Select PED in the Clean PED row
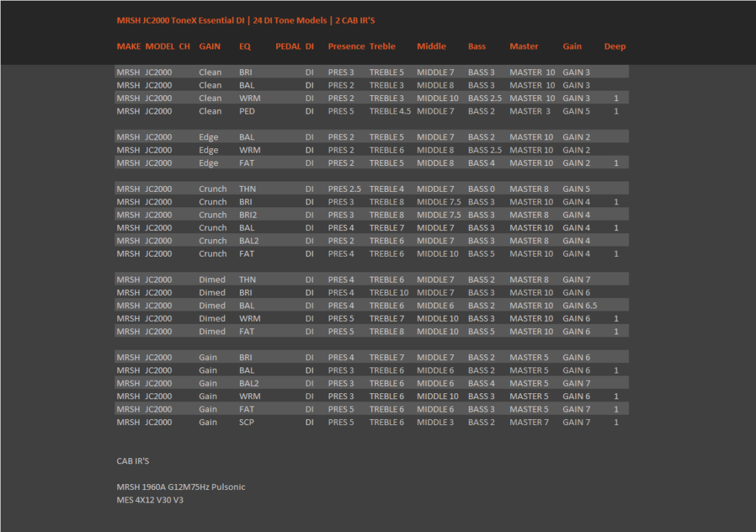756x532 pixels. 247,111
